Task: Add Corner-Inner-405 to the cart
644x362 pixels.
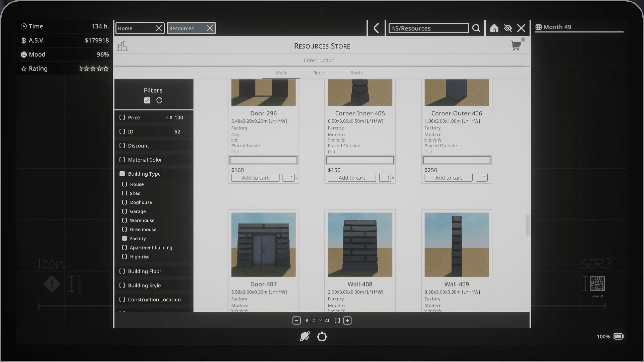Action: coord(352,177)
